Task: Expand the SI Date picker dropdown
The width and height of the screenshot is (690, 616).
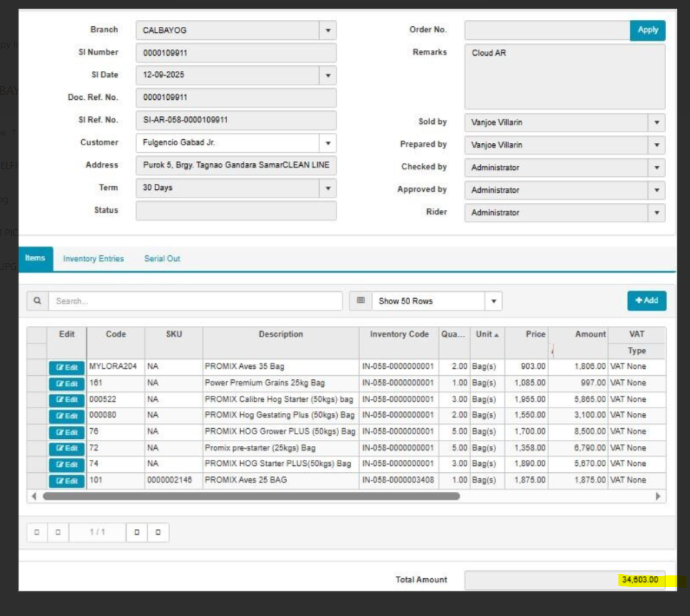Action: click(x=327, y=75)
